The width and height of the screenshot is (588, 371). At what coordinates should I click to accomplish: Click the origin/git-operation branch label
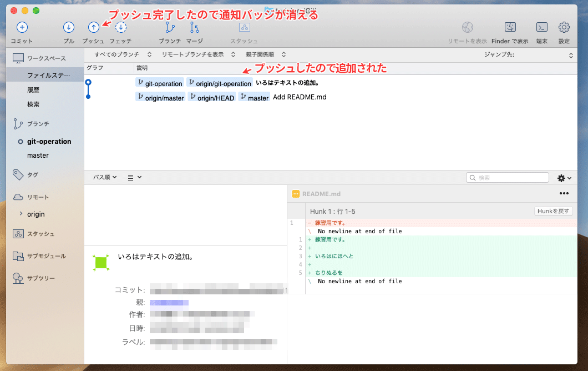(x=220, y=83)
